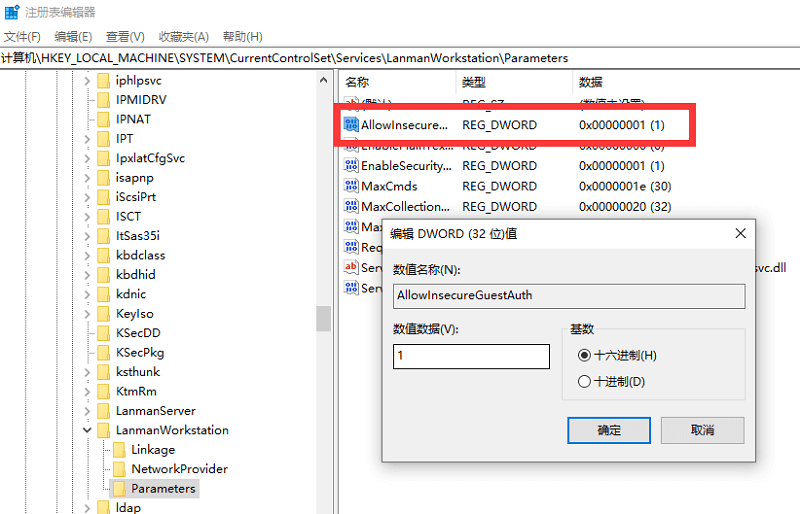Click the isapnp folder icon
The width and height of the screenshot is (800, 514).
(x=104, y=178)
